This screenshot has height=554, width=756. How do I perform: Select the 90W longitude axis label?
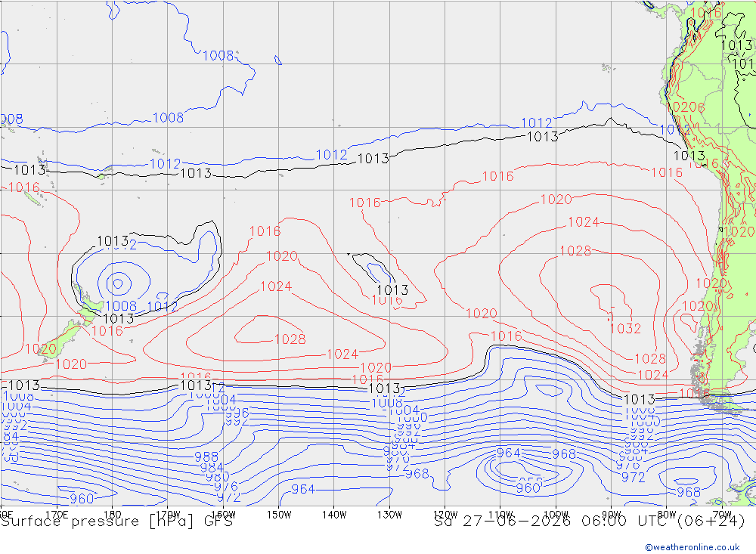tap(612, 515)
